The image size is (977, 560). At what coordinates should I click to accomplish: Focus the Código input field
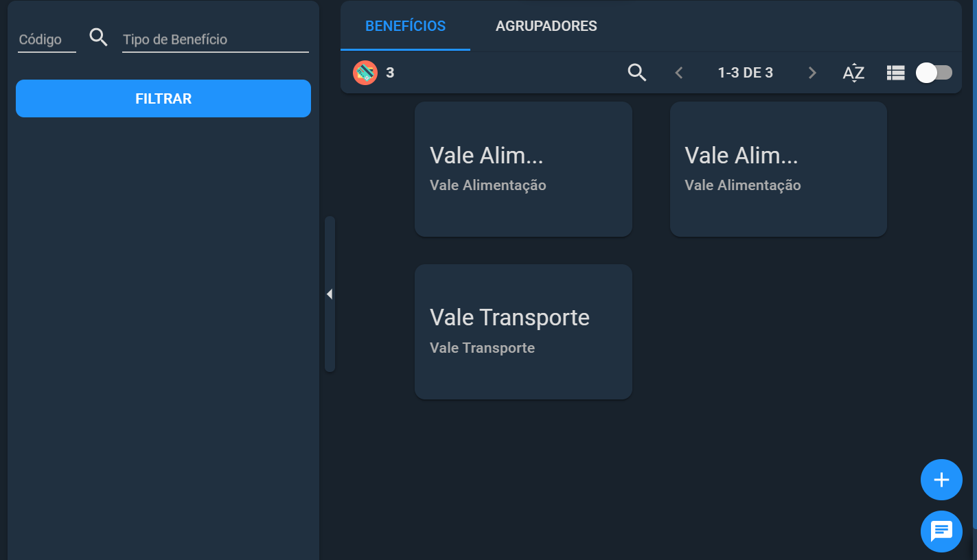(x=47, y=40)
